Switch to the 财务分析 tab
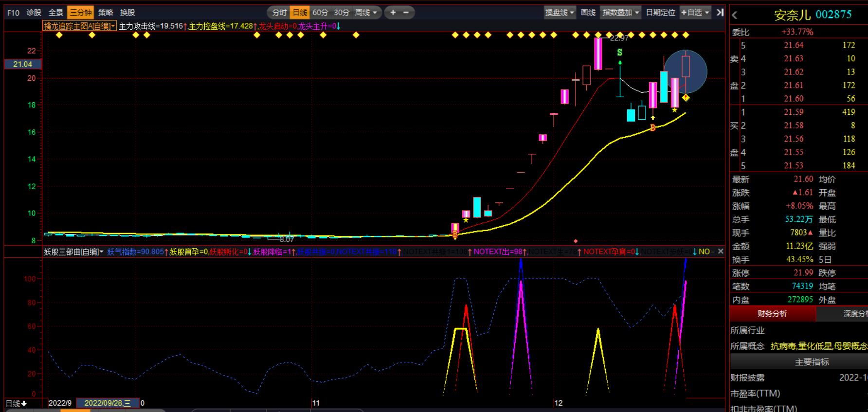 click(x=772, y=314)
